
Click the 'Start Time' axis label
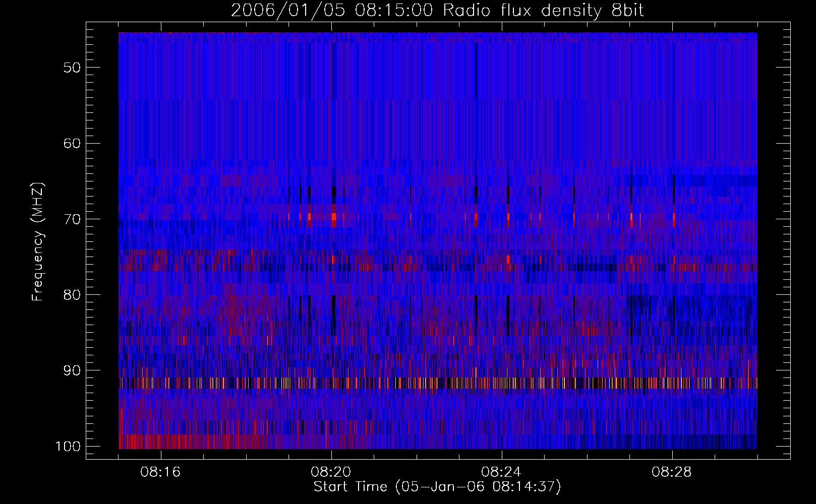pyautogui.click(x=437, y=487)
